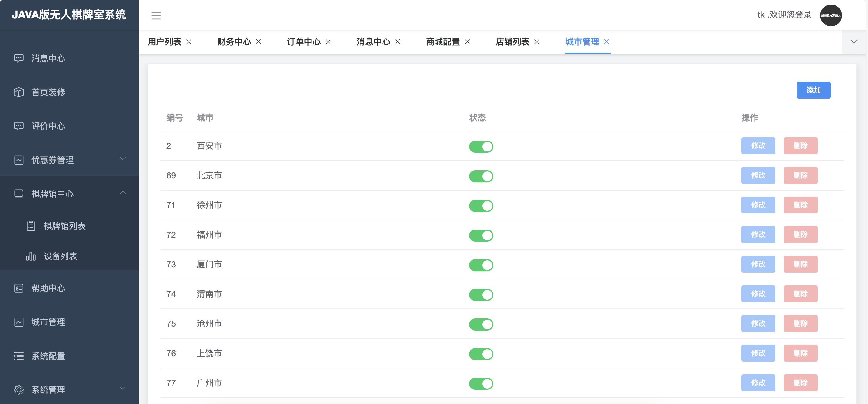Click the 城市管理 sidebar chart icon
Viewport: 868px width, 404px height.
pos(19,322)
